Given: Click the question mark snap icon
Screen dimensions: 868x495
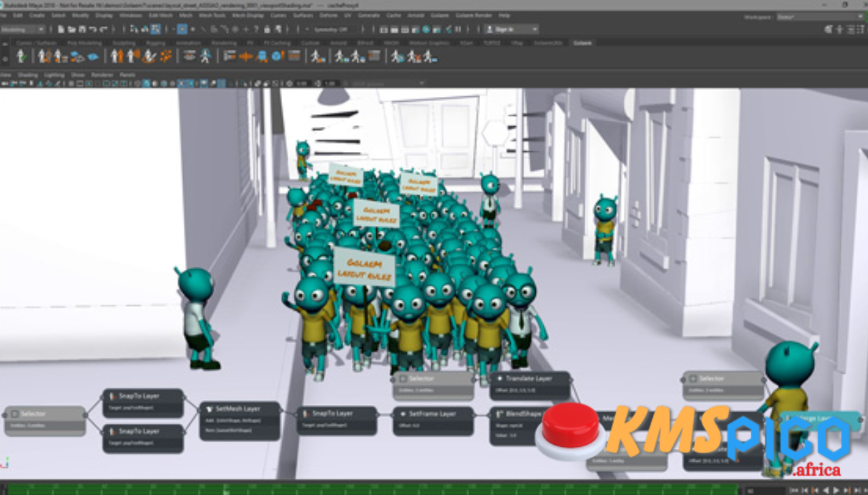Looking at the screenshot, I should 256,29.
